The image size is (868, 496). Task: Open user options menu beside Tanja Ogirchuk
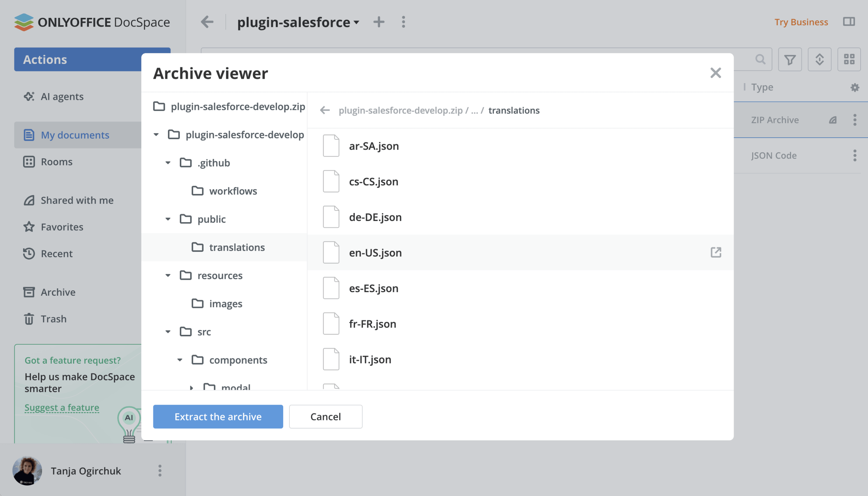click(160, 470)
